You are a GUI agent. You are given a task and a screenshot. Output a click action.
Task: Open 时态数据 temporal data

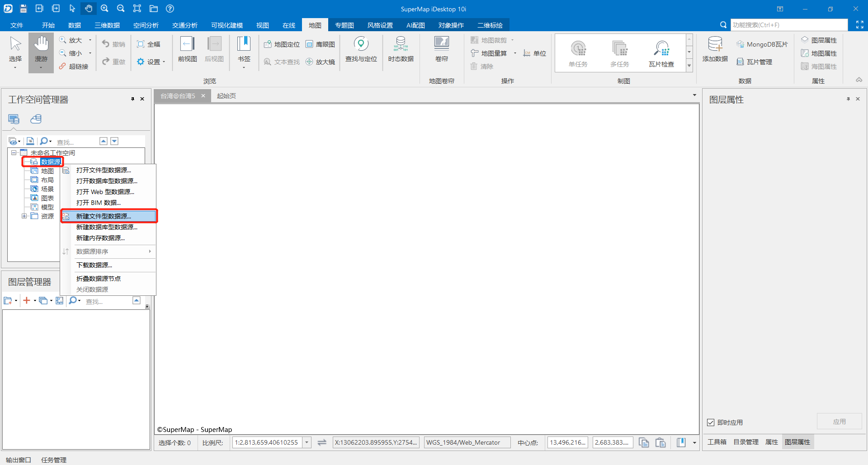pos(401,50)
